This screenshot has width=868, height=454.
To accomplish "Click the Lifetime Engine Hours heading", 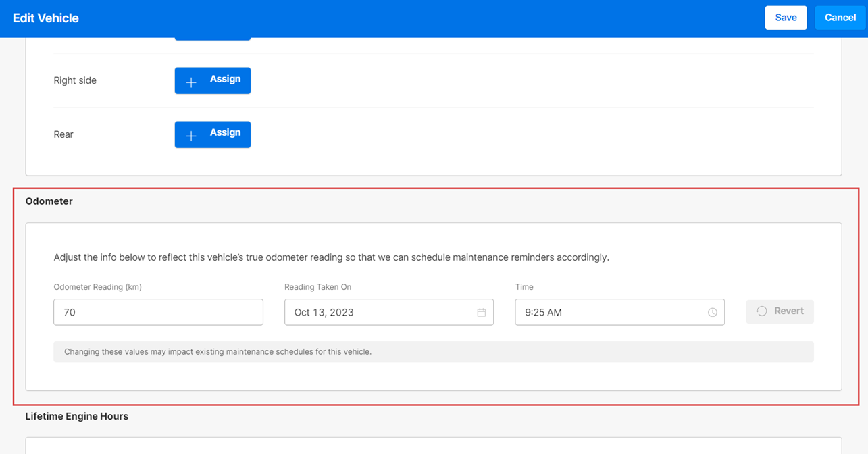I will [76, 416].
